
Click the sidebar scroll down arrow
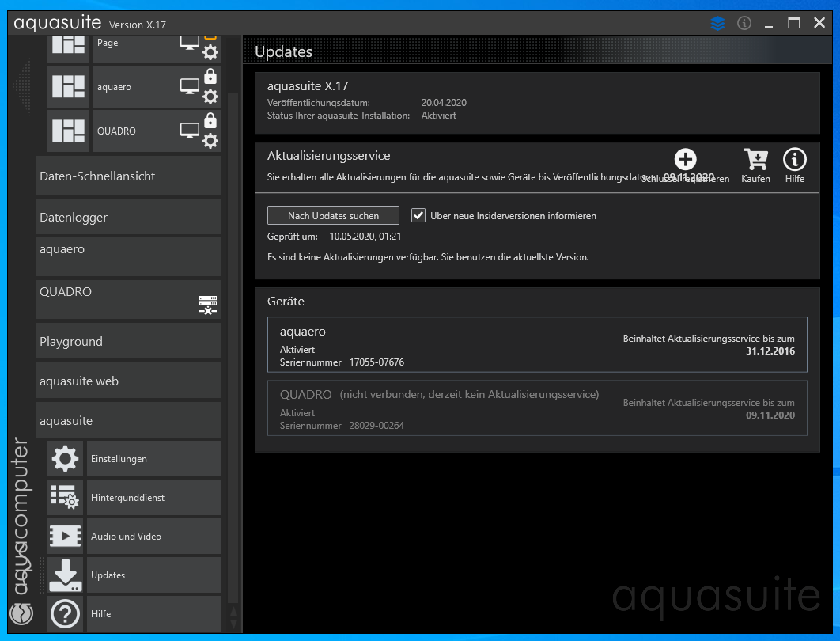(x=233, y=624)
